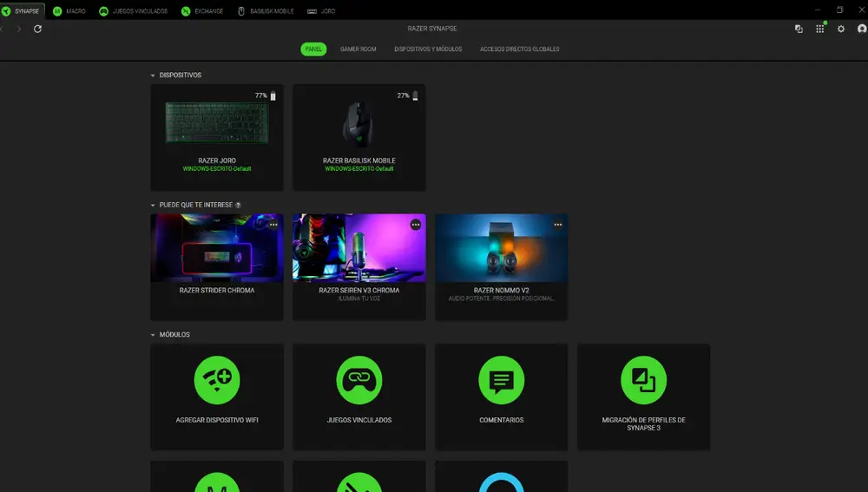This screenshot has height=492, width=868.
Task: Collapse the Dispositivos section
Action: tap(153, 75)
